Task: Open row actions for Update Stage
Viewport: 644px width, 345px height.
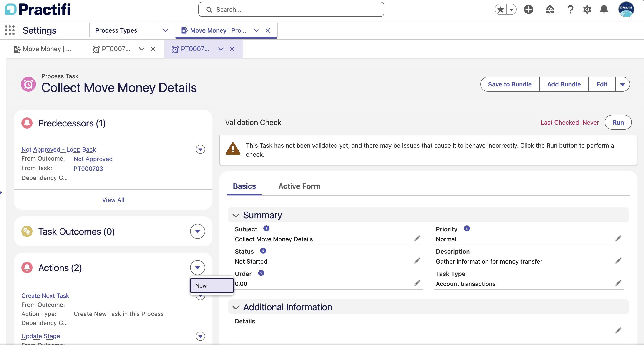Action: click(x=200, y=336)
